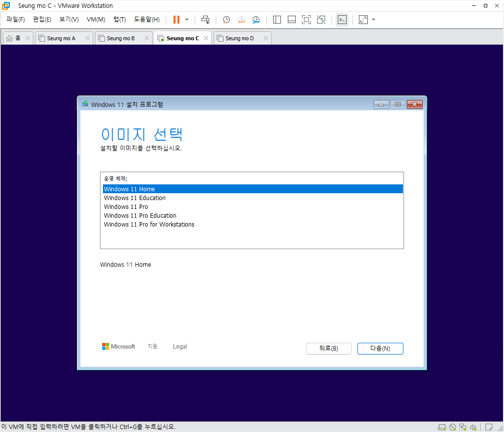The image size is (504, 432).
Task: Take a snapshot with the clock-plus icon
Action: 227,20
